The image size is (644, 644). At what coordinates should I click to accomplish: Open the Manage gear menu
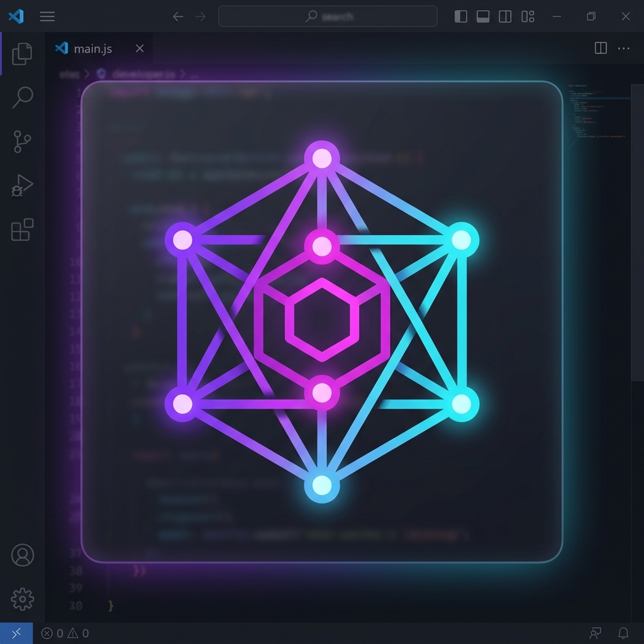pyautogui.click(x=23, y=599)
